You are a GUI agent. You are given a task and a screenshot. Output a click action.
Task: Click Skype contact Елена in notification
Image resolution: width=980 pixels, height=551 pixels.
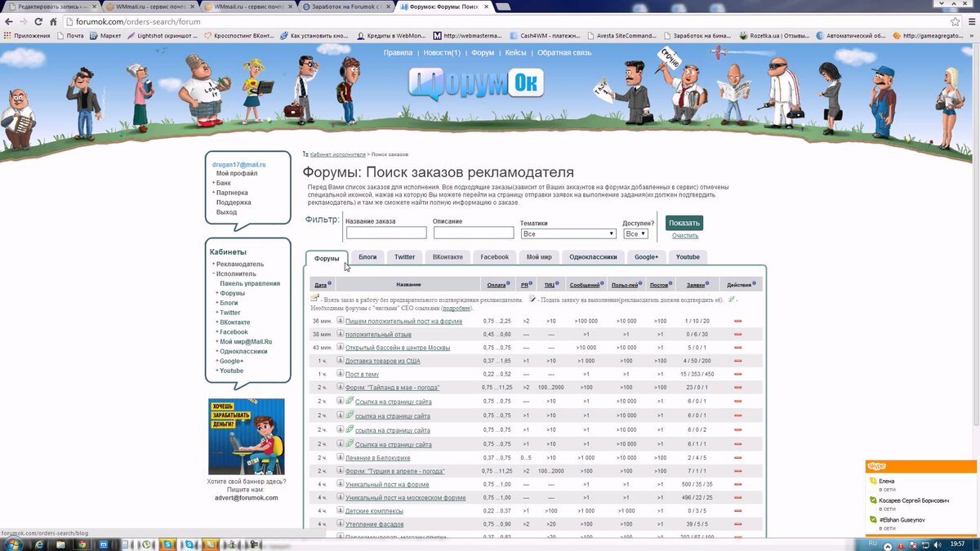click(x=886, y=481)
